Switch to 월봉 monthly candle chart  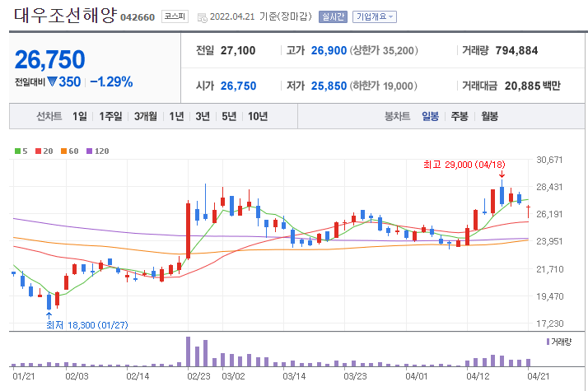pyautogui.click(x=489, y=117)
